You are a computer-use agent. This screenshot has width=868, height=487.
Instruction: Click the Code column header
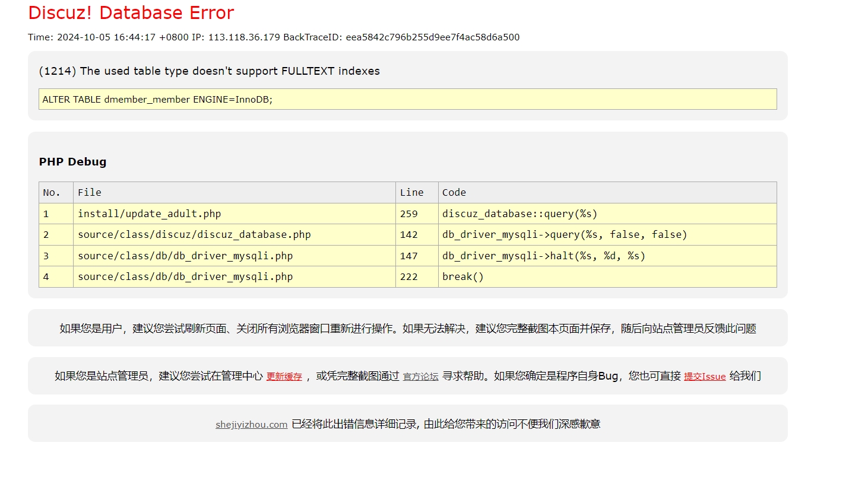[x=454, y=193]
